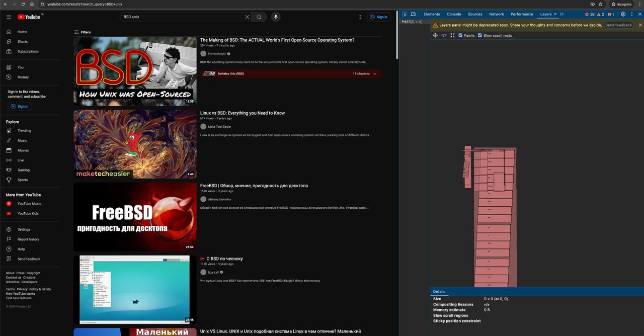The image size is (644, 336).
Task: Click the 26 errors counter in DevTools
Action: tap(590, 14)
